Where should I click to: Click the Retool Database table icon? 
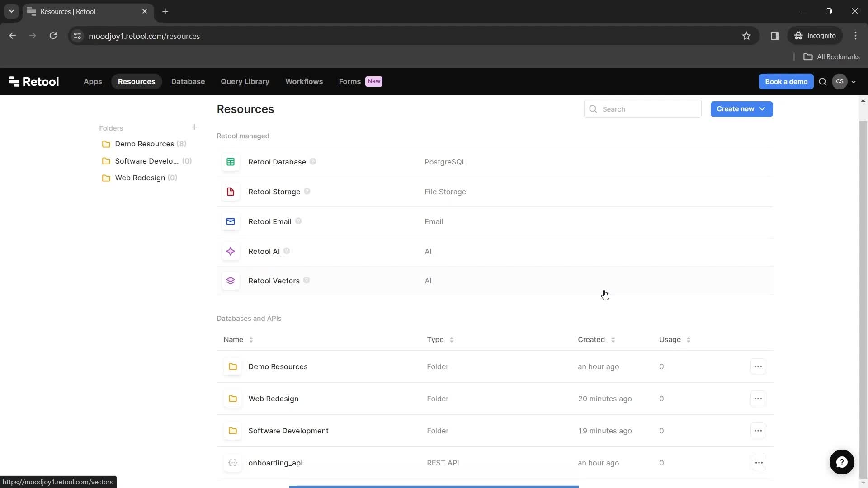[x=231, y=162]
